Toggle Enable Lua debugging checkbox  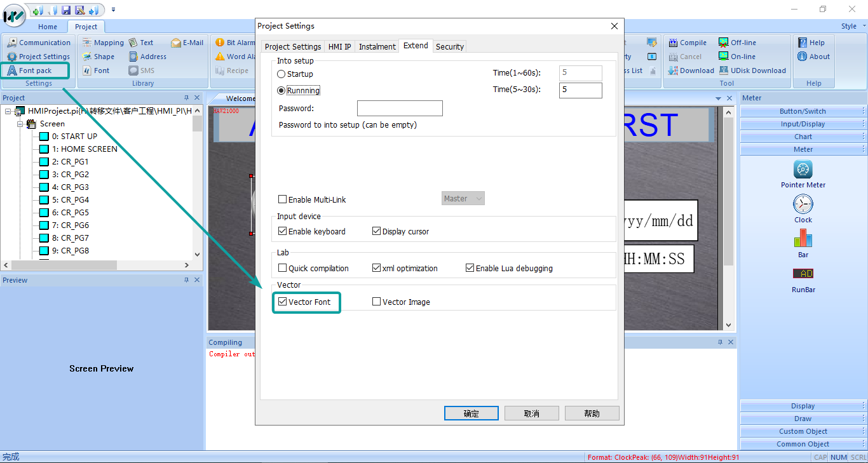tap(470, 268)
